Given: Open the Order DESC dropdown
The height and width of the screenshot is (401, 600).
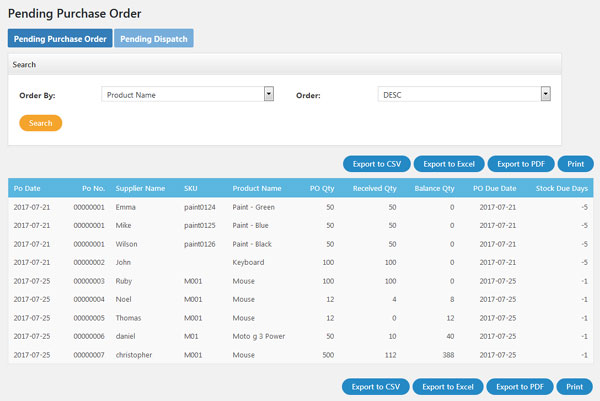Looking at the screenshot, I should [x=464, y=94].
